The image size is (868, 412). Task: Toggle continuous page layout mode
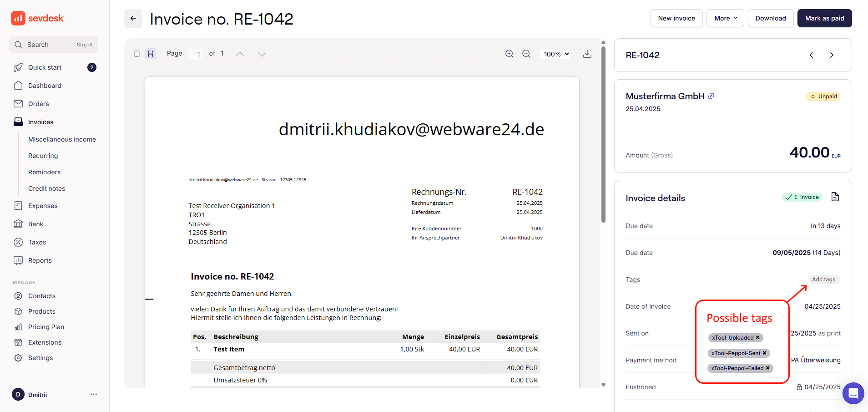151,53
